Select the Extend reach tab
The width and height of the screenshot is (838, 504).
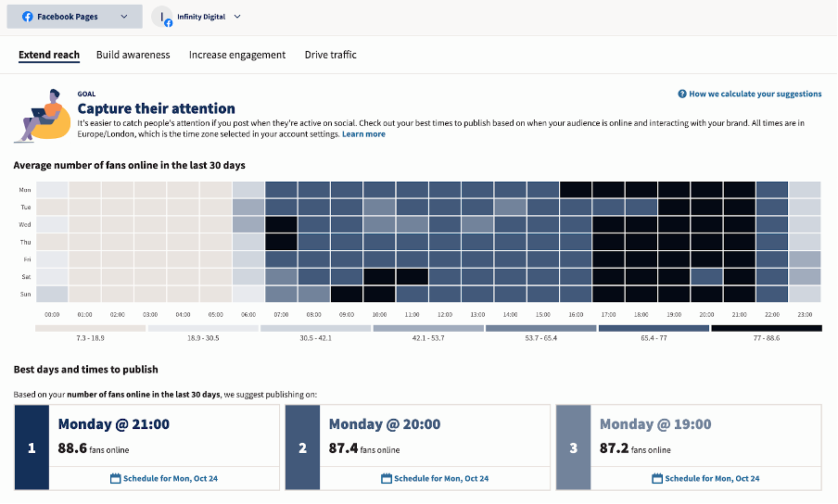click(x=49, y=55)
